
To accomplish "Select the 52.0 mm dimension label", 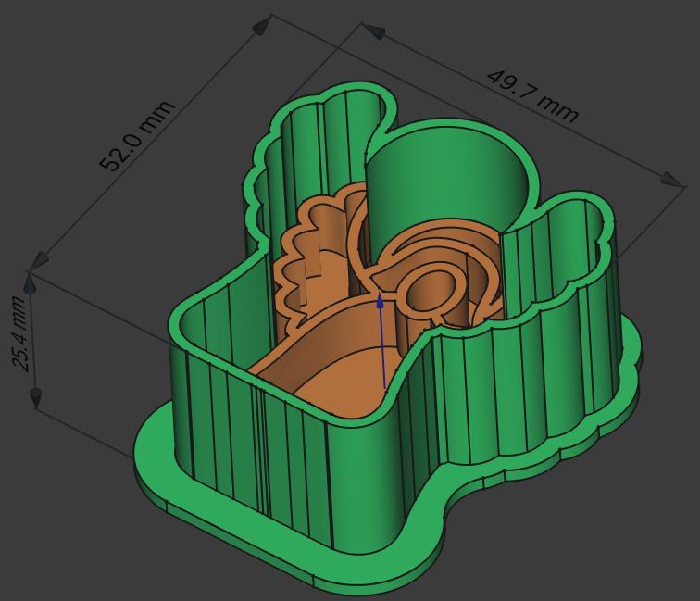I will coord(136,136).
